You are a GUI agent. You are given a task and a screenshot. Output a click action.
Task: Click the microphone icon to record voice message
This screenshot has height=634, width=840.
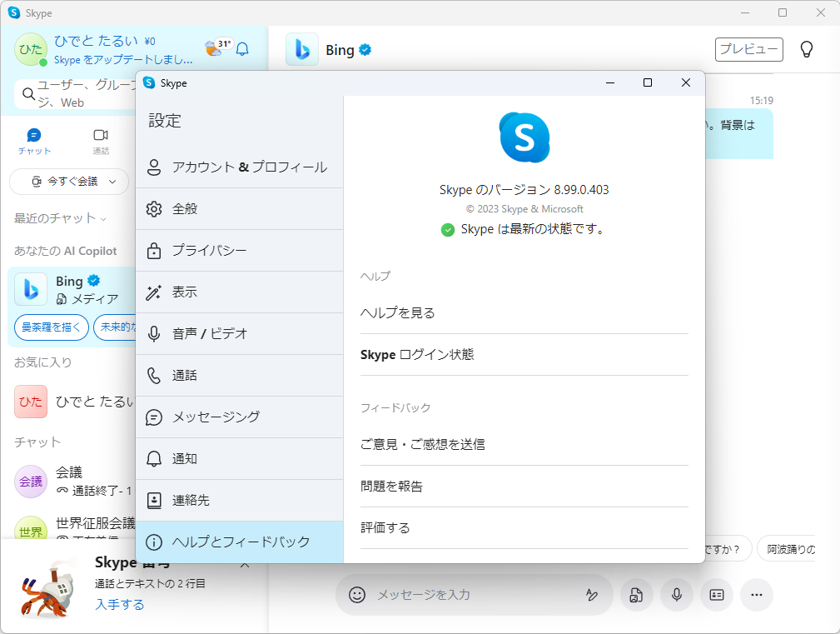tap(676, 595)
